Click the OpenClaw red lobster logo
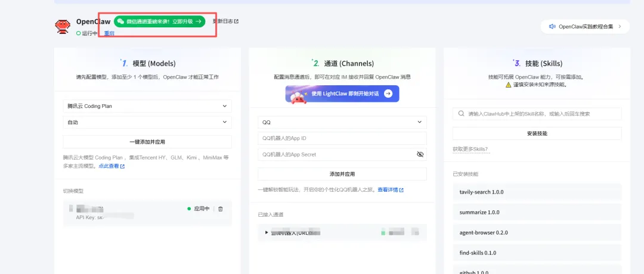 (x=63, y=27)
